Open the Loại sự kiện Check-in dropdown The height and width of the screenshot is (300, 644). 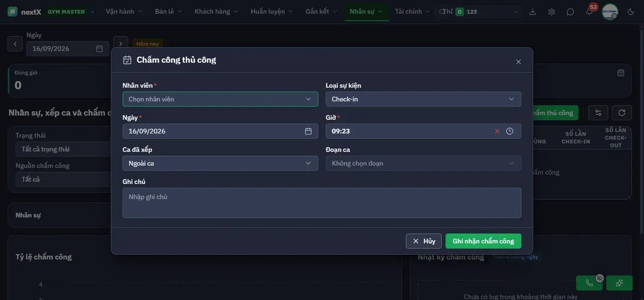[x=424, y=99]
